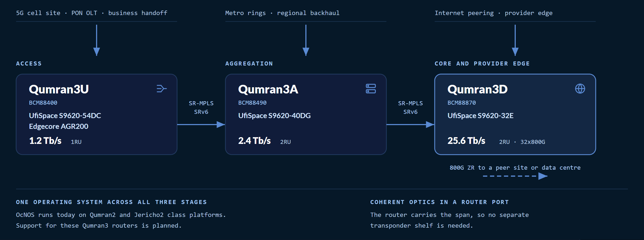Click the 5G cell site caption
This screenshot has width=644, height=240.
pyautogui.click(x=92, y=13)
